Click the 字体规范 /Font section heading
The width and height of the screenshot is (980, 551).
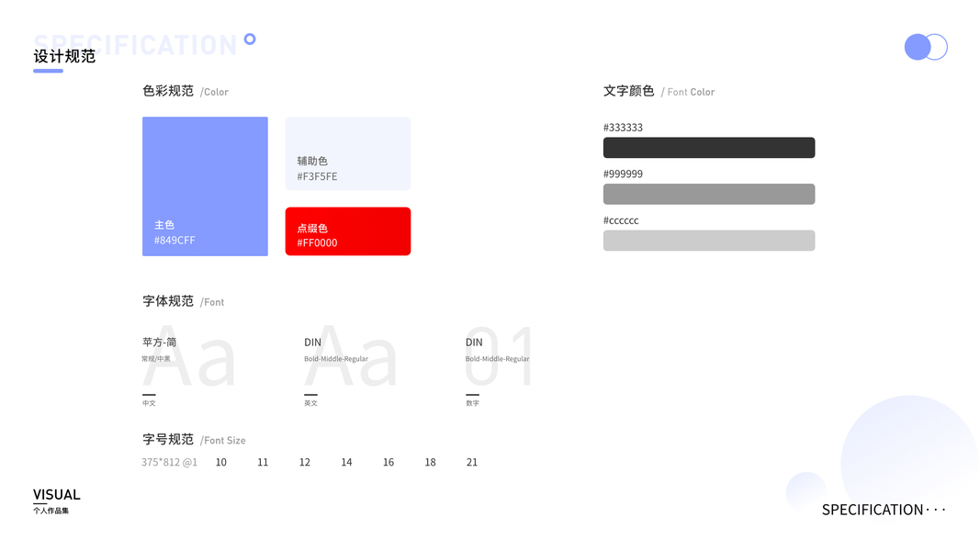[183, 301]
